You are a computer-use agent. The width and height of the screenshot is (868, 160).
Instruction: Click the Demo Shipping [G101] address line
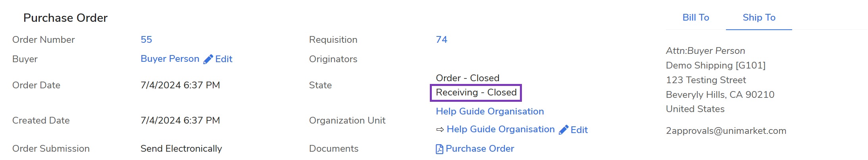click(716, 65)
